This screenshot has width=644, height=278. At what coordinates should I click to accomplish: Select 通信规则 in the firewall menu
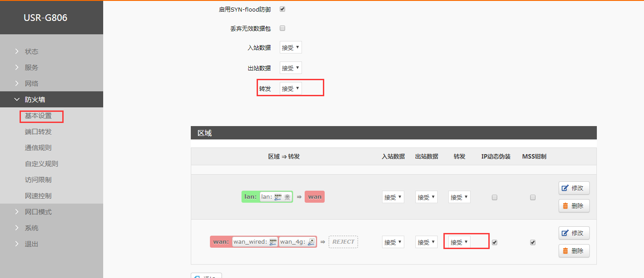pos(38,148)
